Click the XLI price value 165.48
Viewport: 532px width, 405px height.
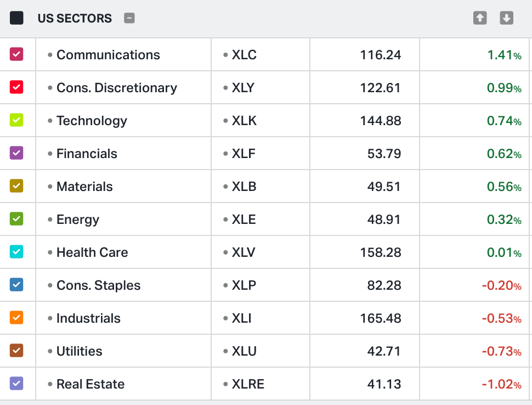[381, 318]
